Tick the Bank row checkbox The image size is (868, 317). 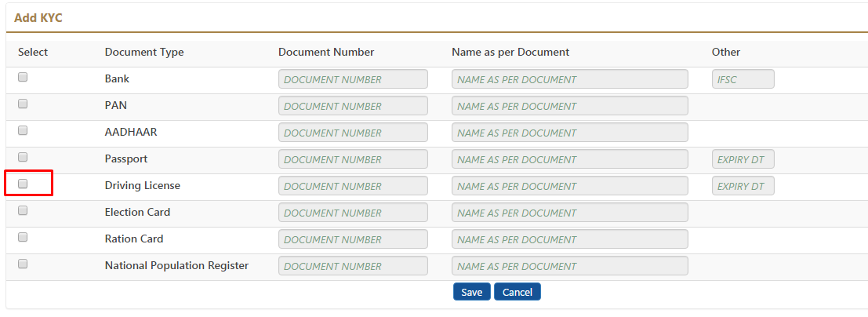[23, 78]
